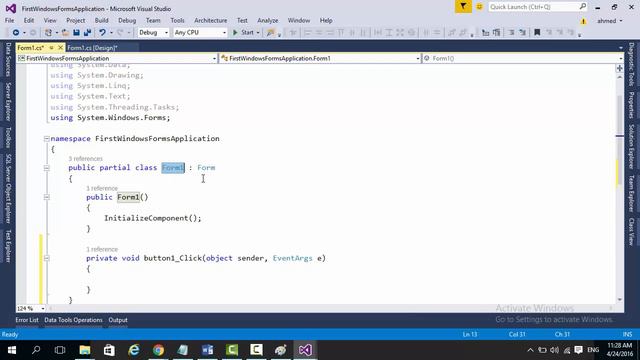Open the Any CPU platform dropdown
Image resolution: width=640 pixels, height=360 pixels.
(x=200, y=33)
